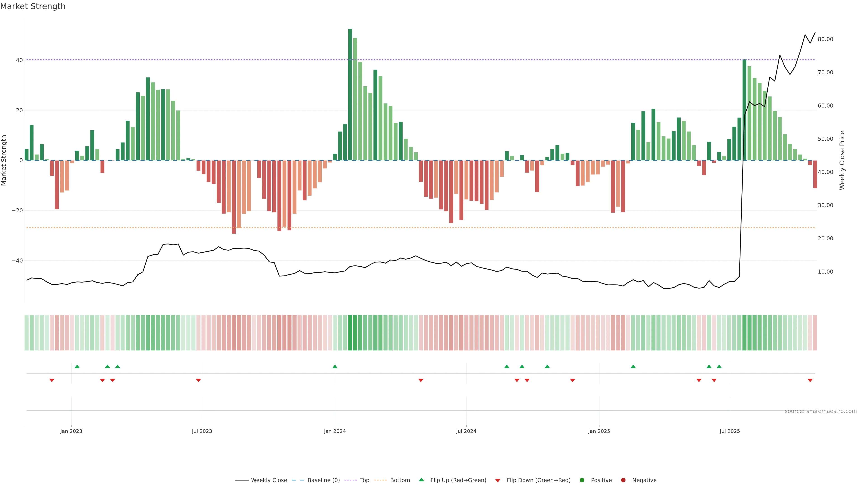Click the Jan 2023 x-axis label
The width and height of the screenshot is (868, 488).
[x=71, y=431]
